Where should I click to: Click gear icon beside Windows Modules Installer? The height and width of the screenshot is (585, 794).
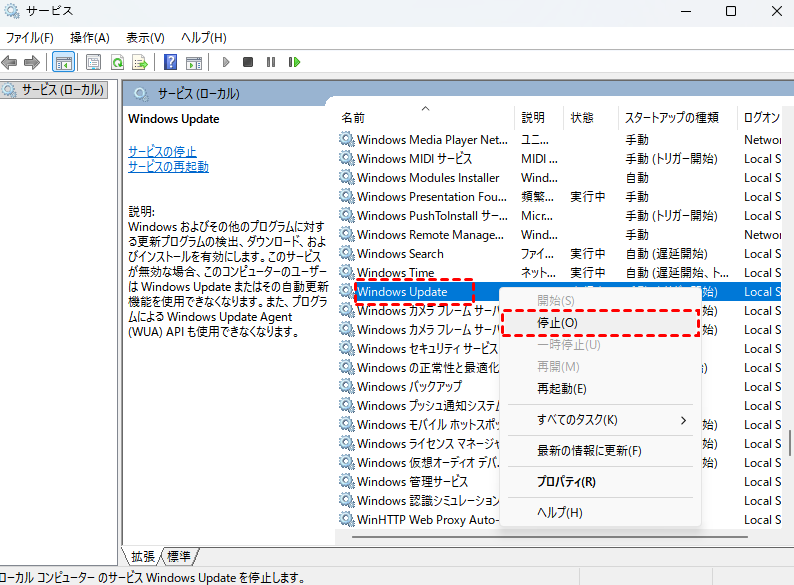(346, 177)
